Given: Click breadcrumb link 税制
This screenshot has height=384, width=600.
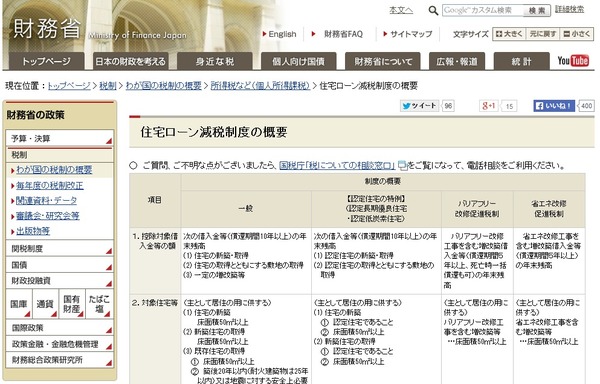Looking at the screenshot, I should click(x=108, y=86).
